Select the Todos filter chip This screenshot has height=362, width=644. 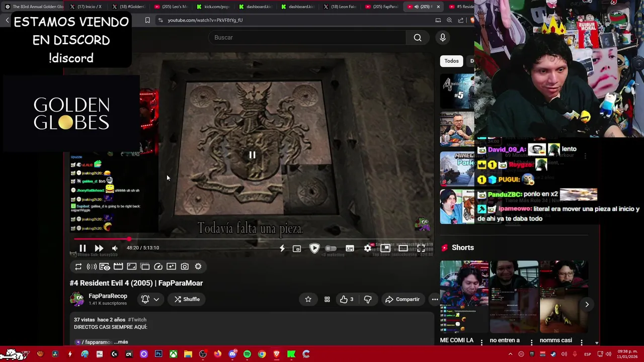point(451,61)
